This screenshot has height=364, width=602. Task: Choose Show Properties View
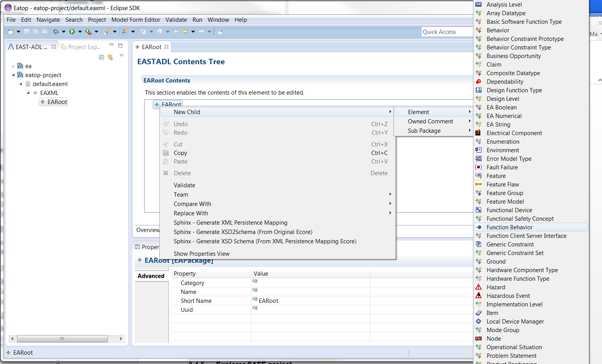278,254
